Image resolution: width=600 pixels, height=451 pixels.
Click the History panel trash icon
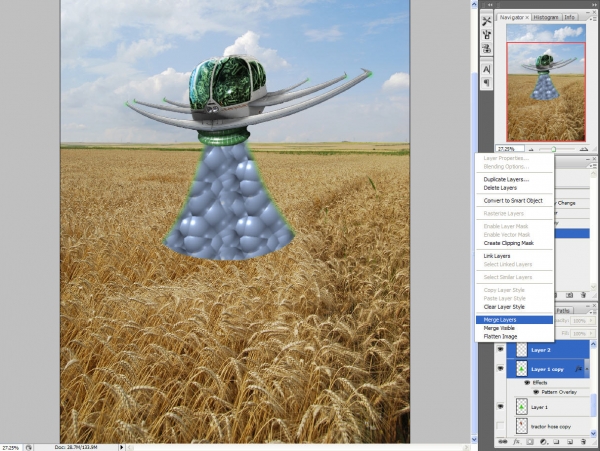(583, 295)
